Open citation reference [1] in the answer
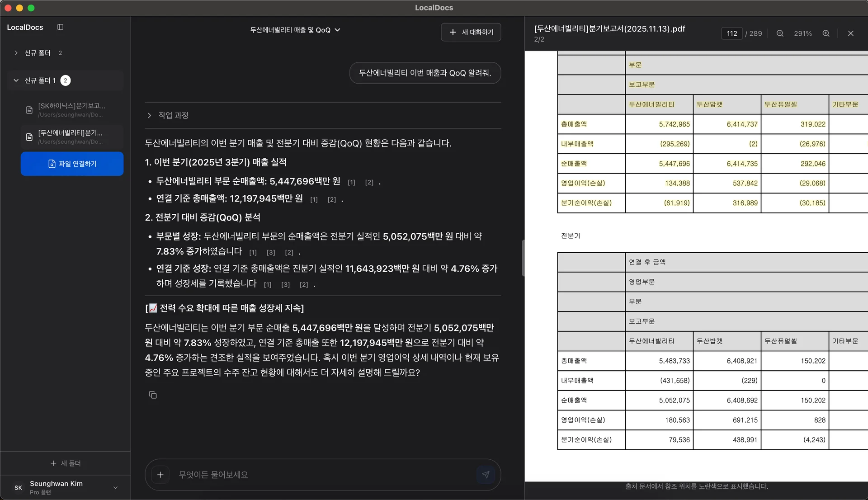Screen dimensions: 868x500 (352, 182)
